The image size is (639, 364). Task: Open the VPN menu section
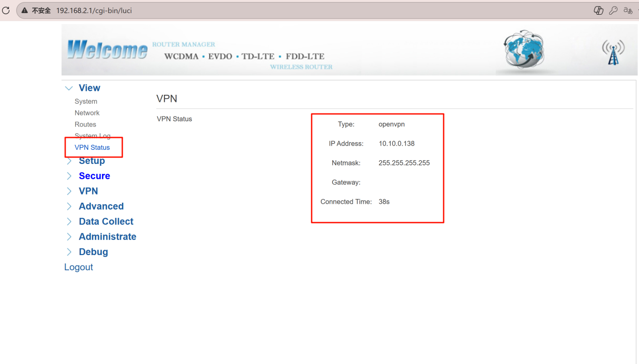point(88,191)
